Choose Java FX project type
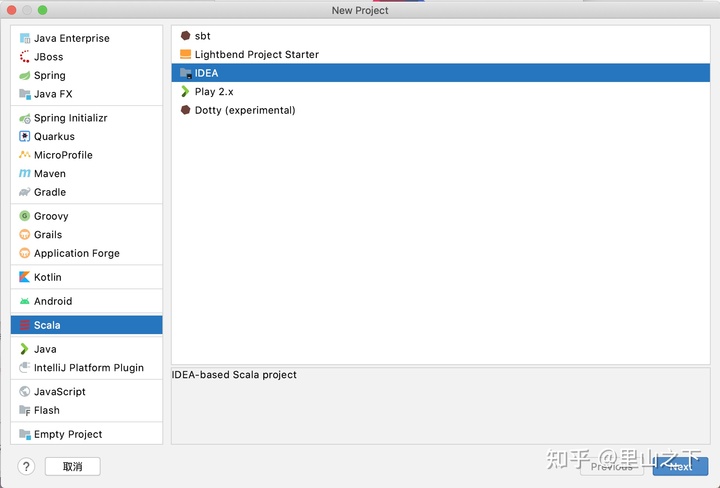 (86, 94)
